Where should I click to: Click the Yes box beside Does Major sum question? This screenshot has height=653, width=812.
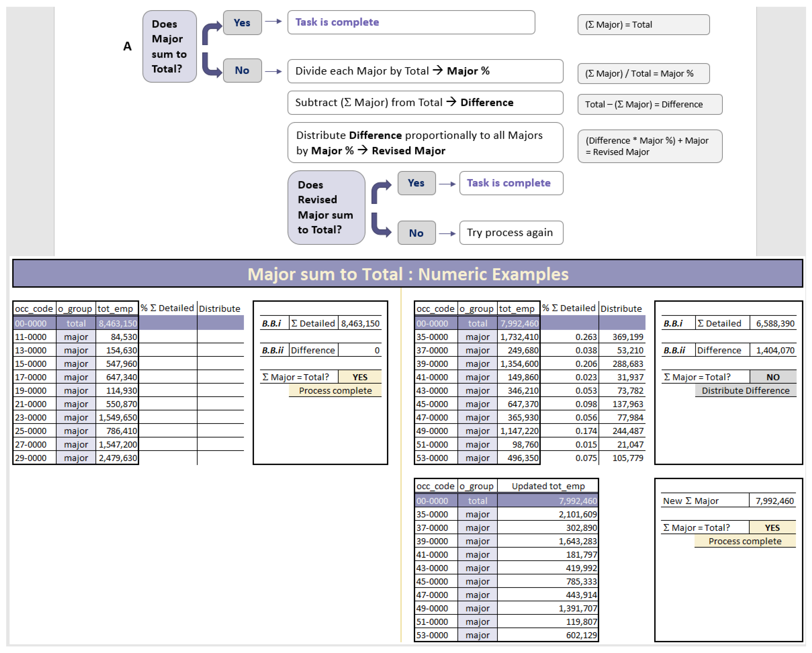(x=242, y=23)
